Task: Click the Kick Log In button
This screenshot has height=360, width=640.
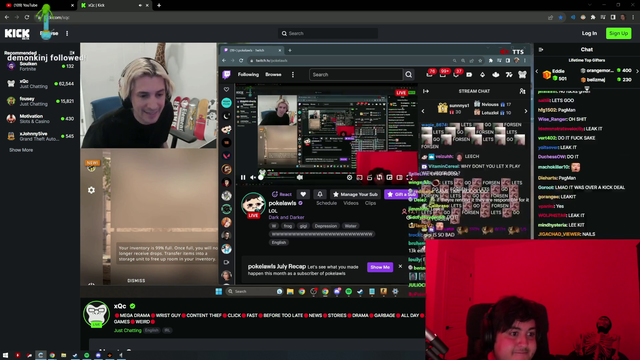Action: 589,33
